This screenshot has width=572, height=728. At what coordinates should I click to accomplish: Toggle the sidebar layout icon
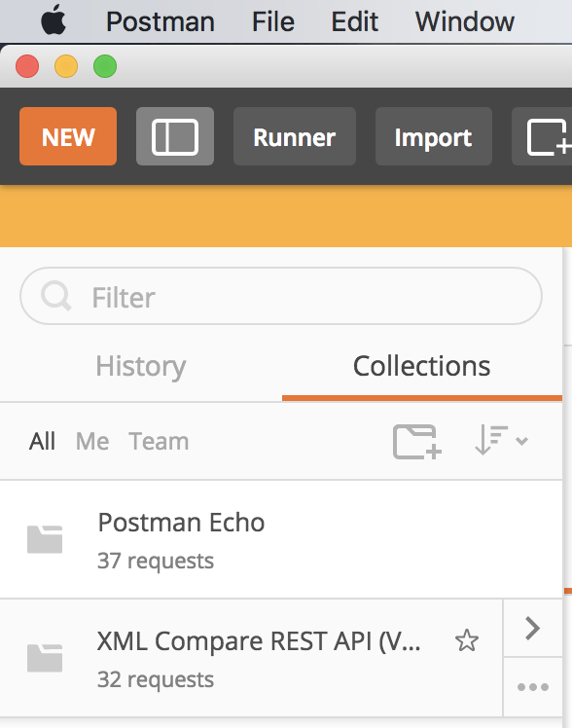coord(175,136)
